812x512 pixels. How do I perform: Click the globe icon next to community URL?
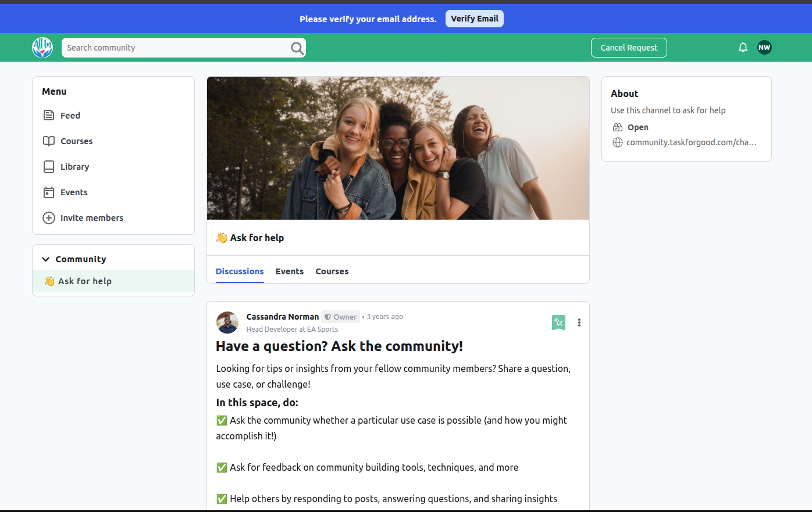pos(618,142)
